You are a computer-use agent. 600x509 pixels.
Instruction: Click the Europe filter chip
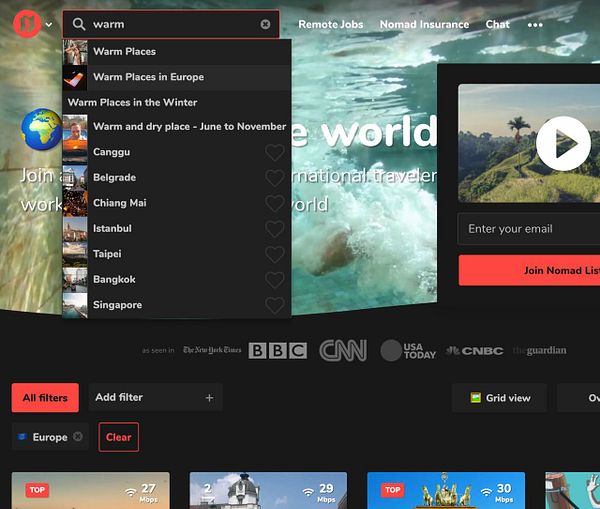[x=50, y=437]
